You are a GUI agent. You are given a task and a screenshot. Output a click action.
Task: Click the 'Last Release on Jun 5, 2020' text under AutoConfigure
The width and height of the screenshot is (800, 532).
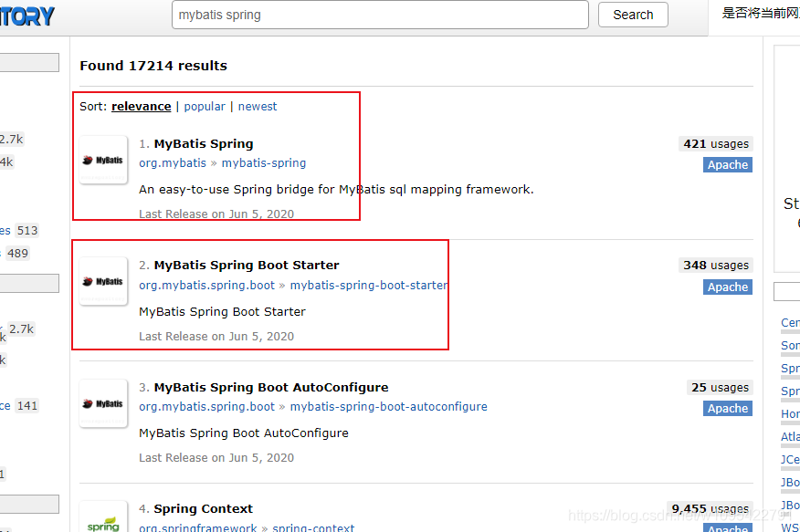pyautogui.click(x=216, y=457)
